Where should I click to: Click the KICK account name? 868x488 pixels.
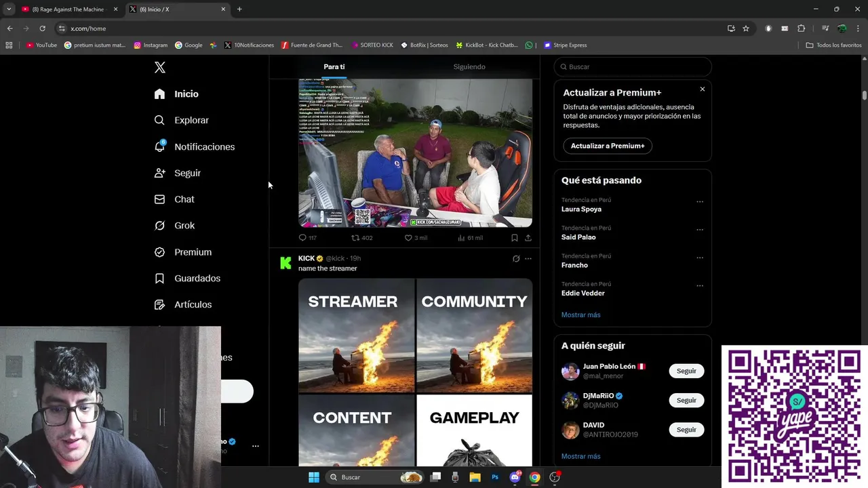click(x=307, y=258)
